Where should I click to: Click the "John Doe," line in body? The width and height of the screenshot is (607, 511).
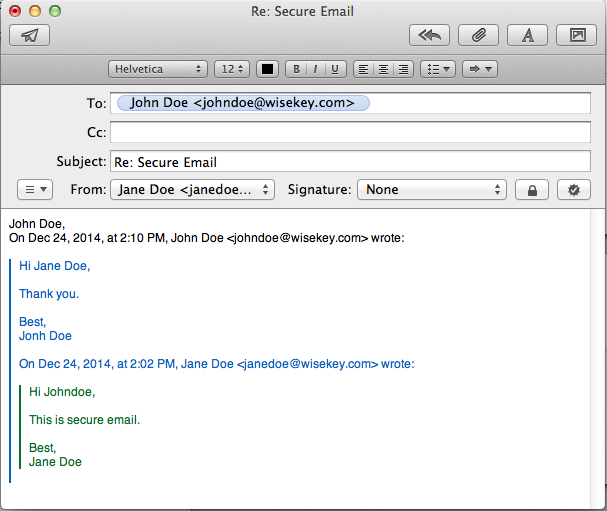(x=37, y=224)
